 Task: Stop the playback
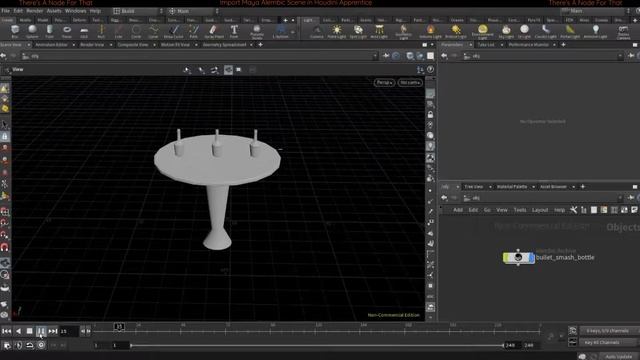click(29, 331)
